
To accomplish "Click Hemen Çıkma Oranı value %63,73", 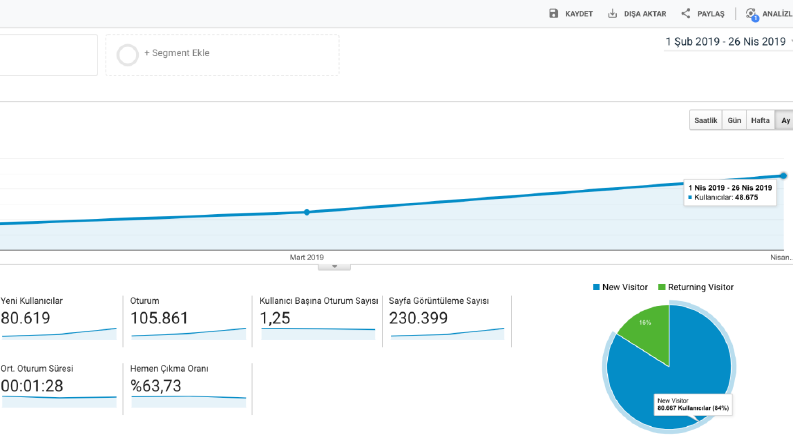I will tap(156, 386).
